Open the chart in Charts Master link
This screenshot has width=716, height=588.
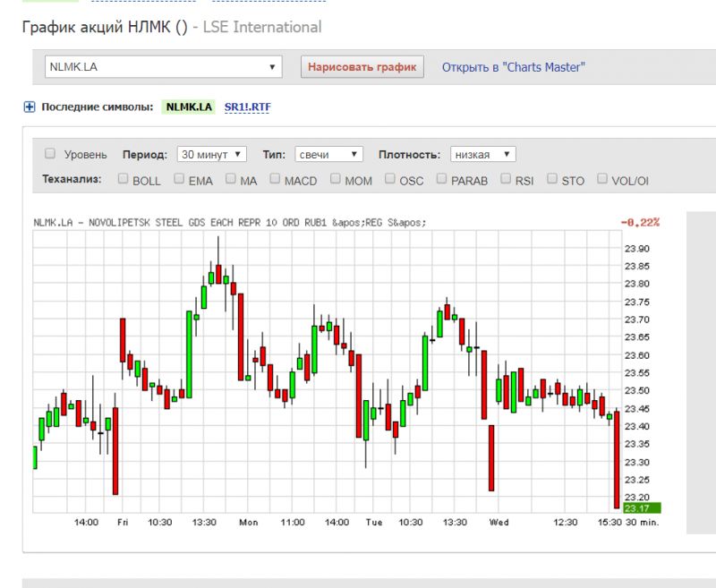513,67
